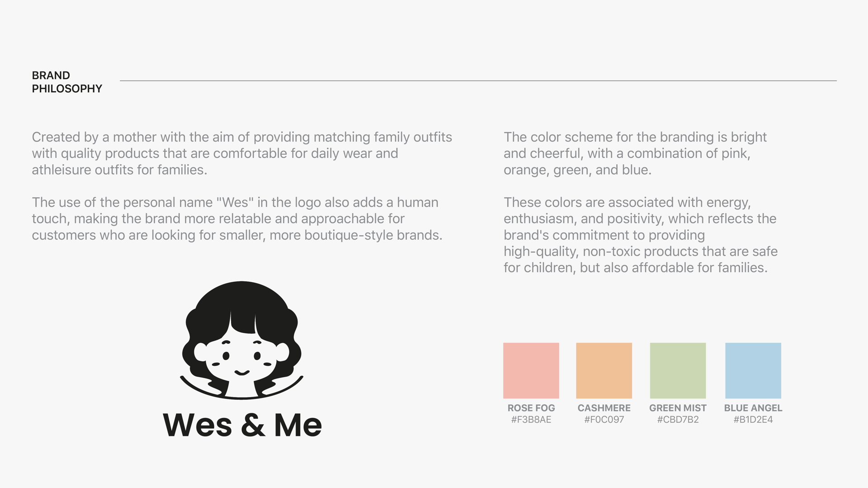The height and width of the screenshot is (488, 868).
Task: Click the paragraph starting 'Created by a mother'
Action: pyautogui.click(x=242, y=153)
